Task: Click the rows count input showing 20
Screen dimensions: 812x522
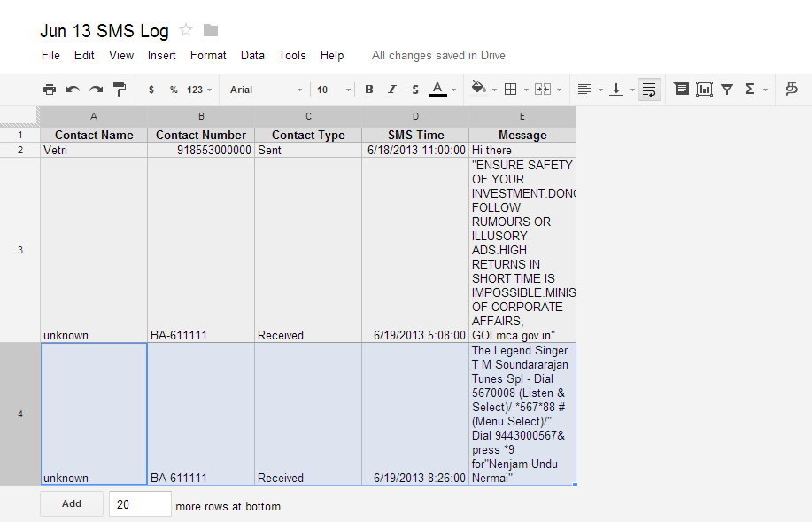Action: pyautogui.click(x=140, y=504)
